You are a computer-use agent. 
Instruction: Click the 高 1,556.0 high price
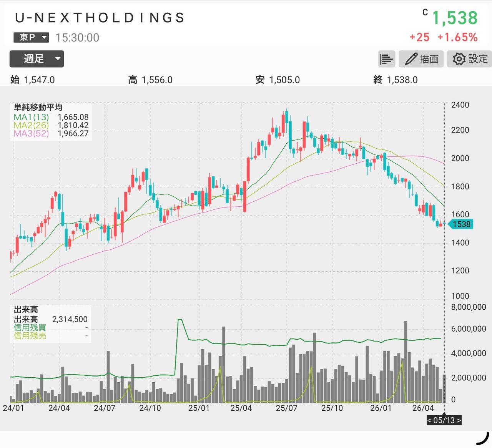[x=150, y=80]
